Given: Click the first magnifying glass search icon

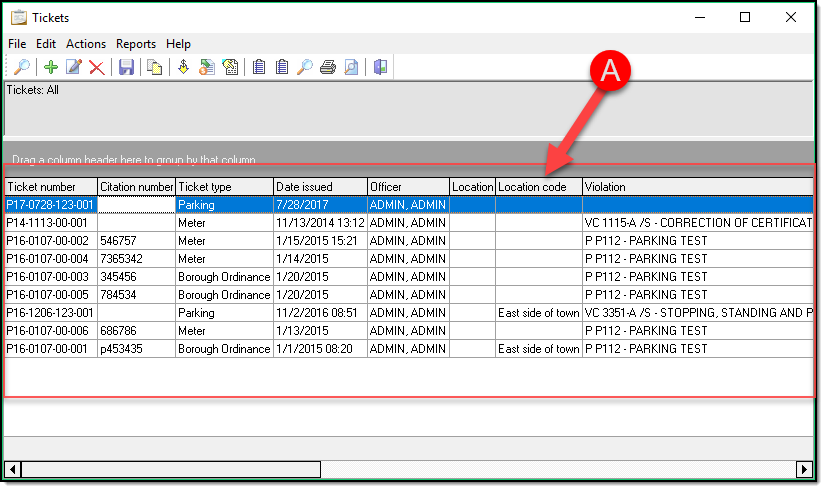Looking at the screenshot, I should (x=21, y=67).
